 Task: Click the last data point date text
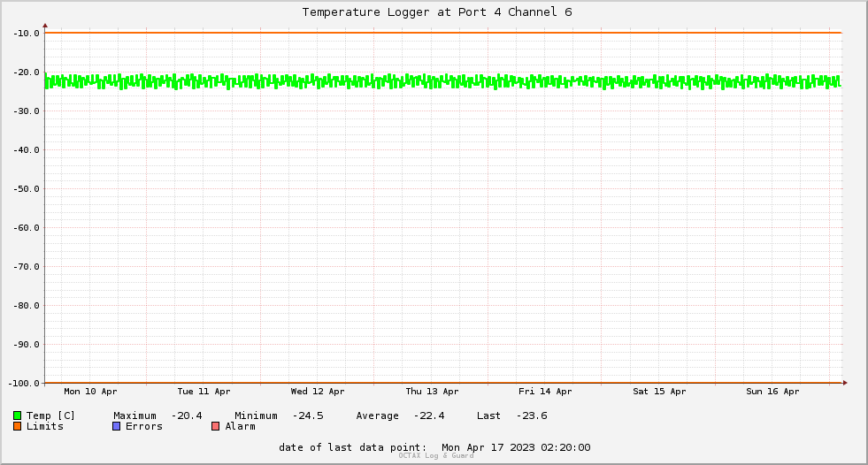[x=434, y=447]
